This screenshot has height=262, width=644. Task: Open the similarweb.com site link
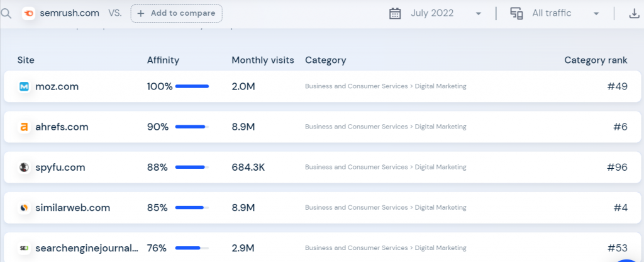(x=73, y=208)
